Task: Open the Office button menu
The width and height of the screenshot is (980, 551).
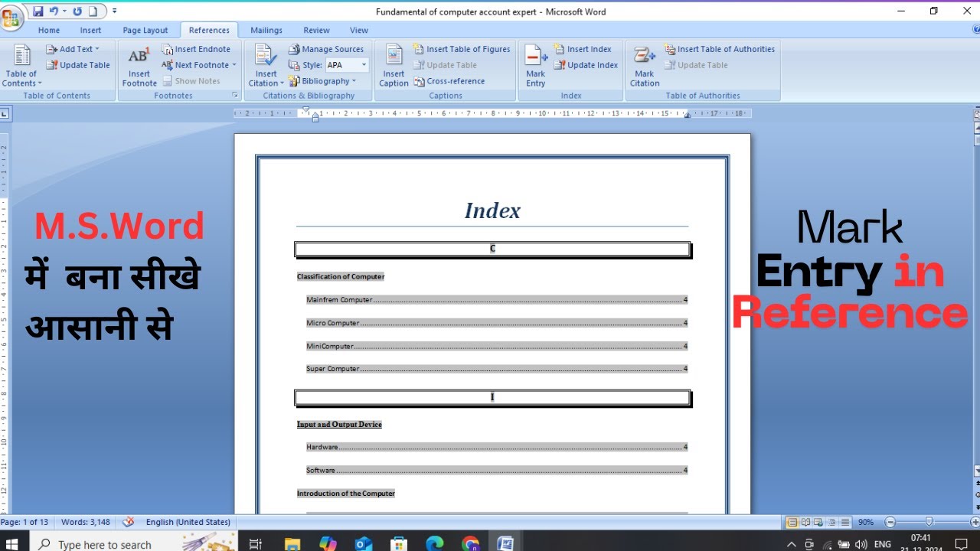Action: (x=11, y=17)
